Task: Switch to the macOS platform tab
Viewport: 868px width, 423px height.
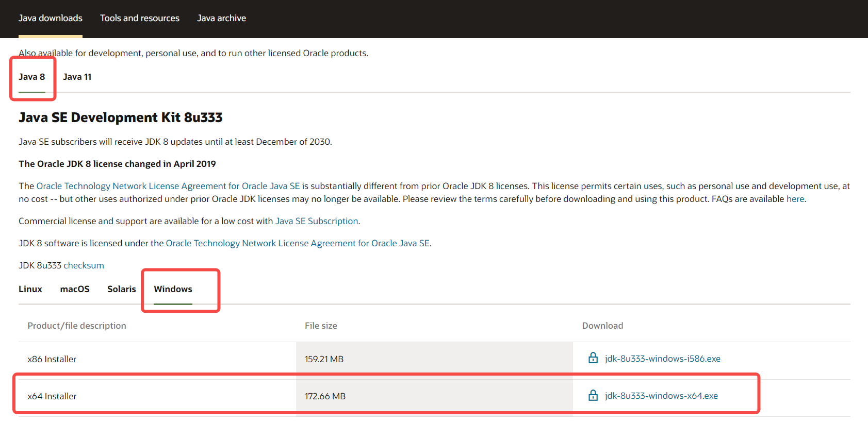Action: click(x=75, y=289)
